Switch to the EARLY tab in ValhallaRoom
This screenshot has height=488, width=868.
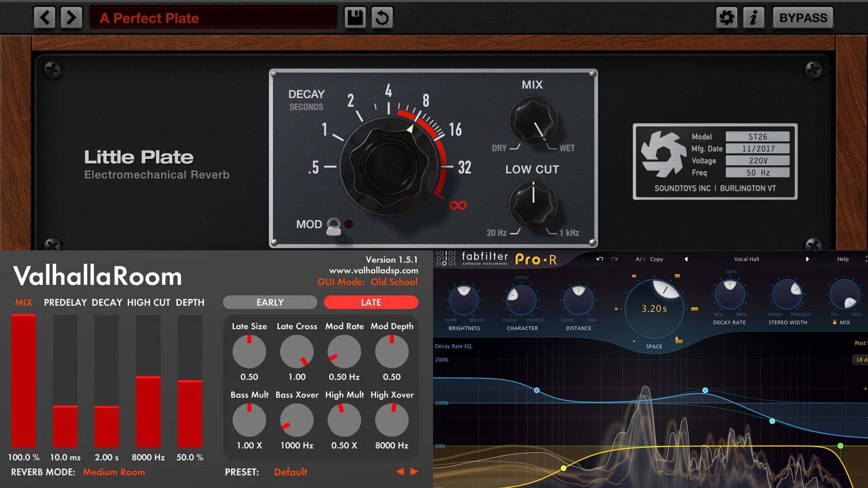point(269,302)
